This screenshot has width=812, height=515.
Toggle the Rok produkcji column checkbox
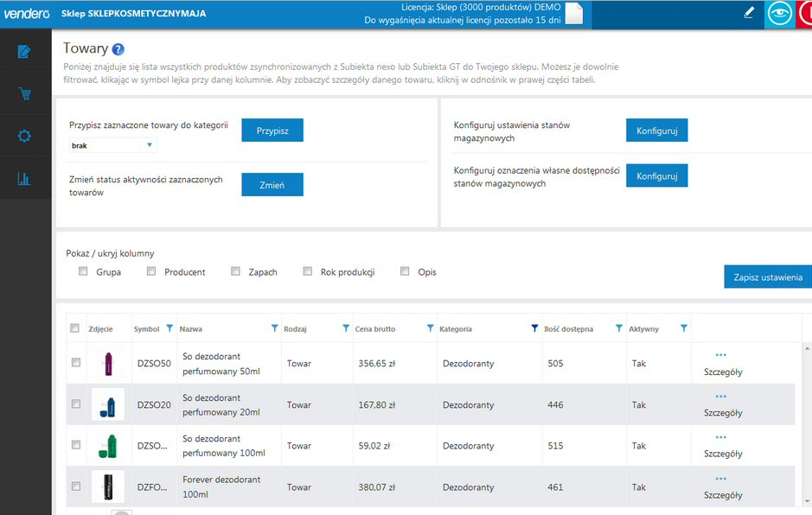(x=307, y=271)
